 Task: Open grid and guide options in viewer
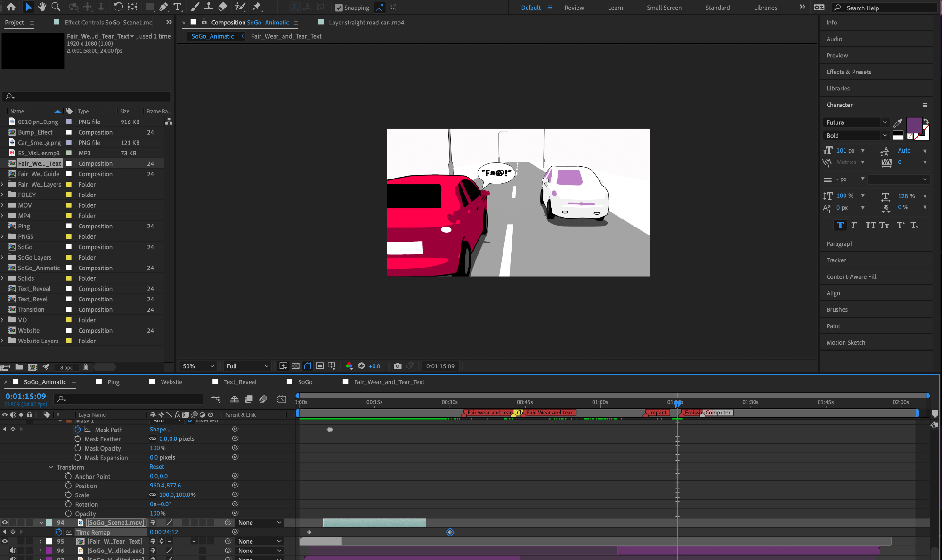332,366
